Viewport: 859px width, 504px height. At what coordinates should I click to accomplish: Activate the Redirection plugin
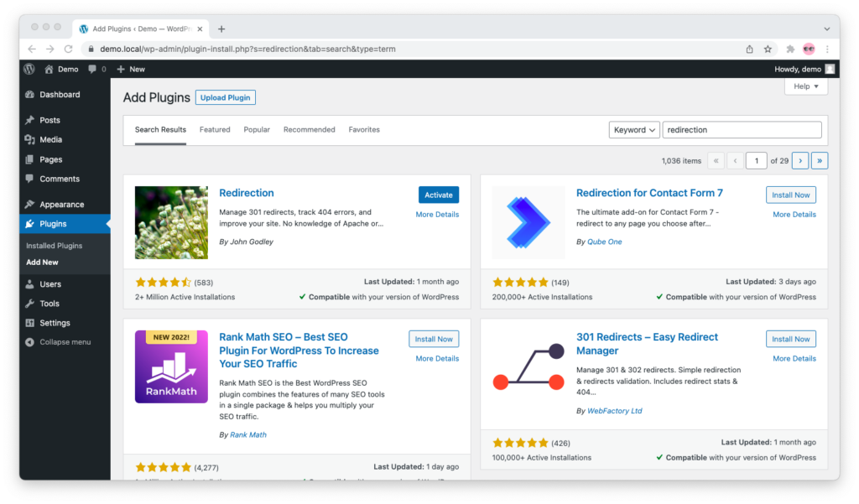[x=439, y=195]
